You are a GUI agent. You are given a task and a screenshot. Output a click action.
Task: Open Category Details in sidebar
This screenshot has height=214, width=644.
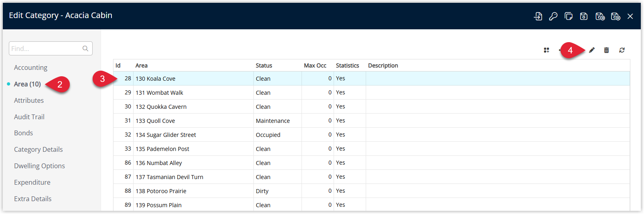click(38, 149)
